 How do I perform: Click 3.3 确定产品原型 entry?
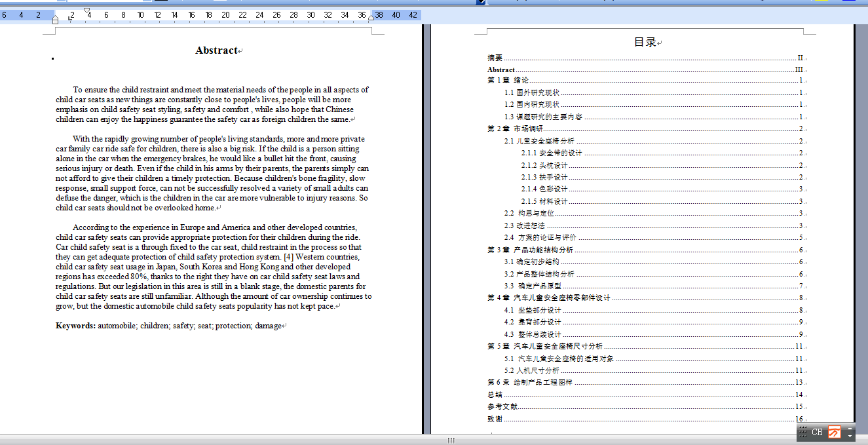[655, 286]
